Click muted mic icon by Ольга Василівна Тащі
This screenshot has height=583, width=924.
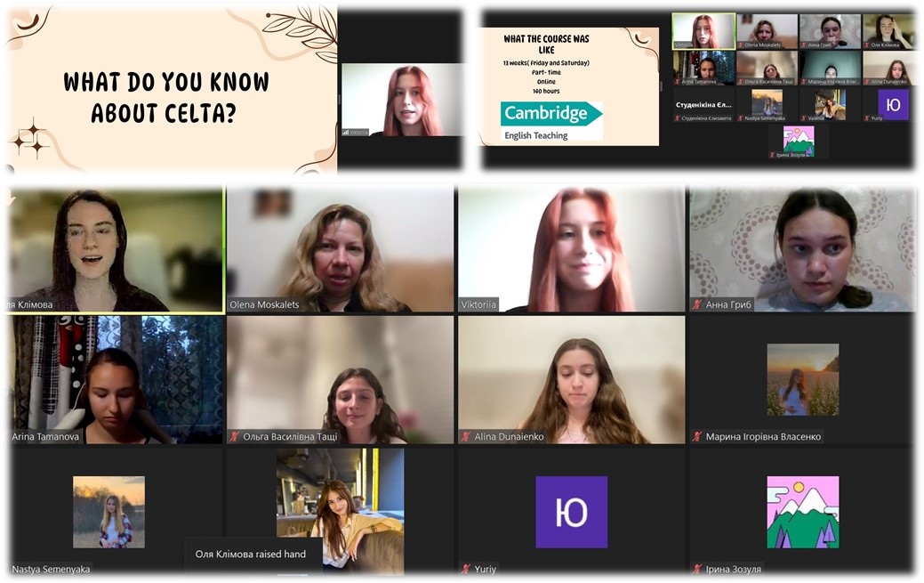(x=235, y=437)
